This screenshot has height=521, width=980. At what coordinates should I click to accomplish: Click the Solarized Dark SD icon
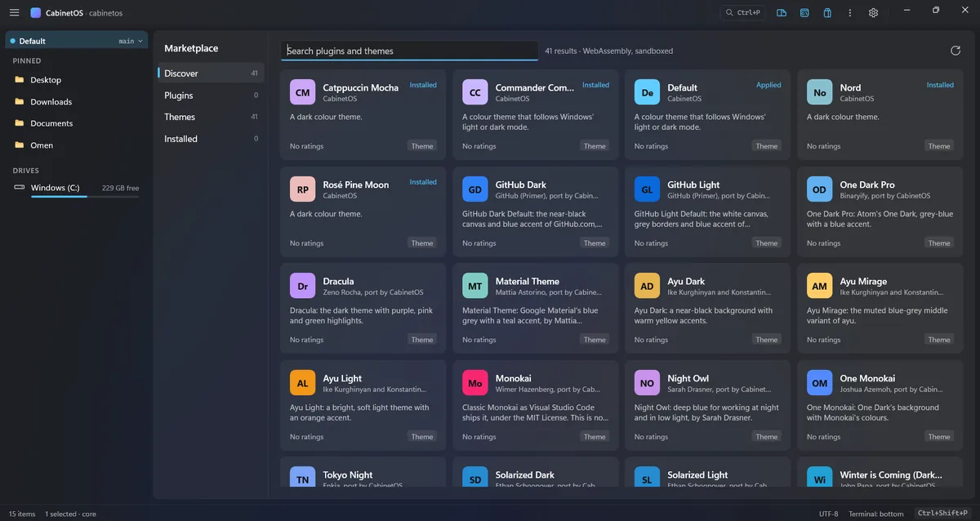475,477
